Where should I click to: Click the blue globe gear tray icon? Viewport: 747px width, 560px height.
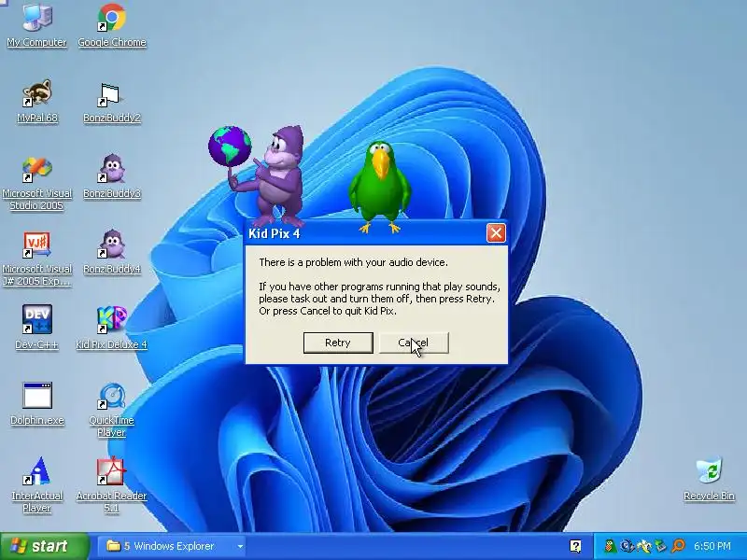point(627,546)
